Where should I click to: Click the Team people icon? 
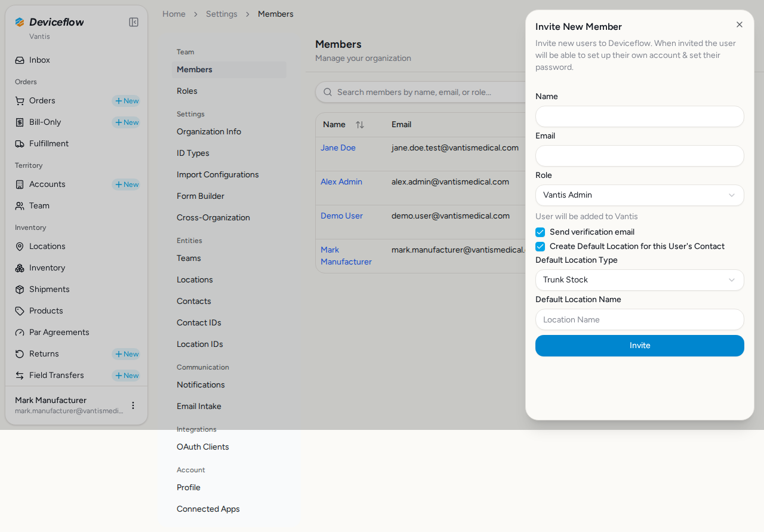(20, 206)
